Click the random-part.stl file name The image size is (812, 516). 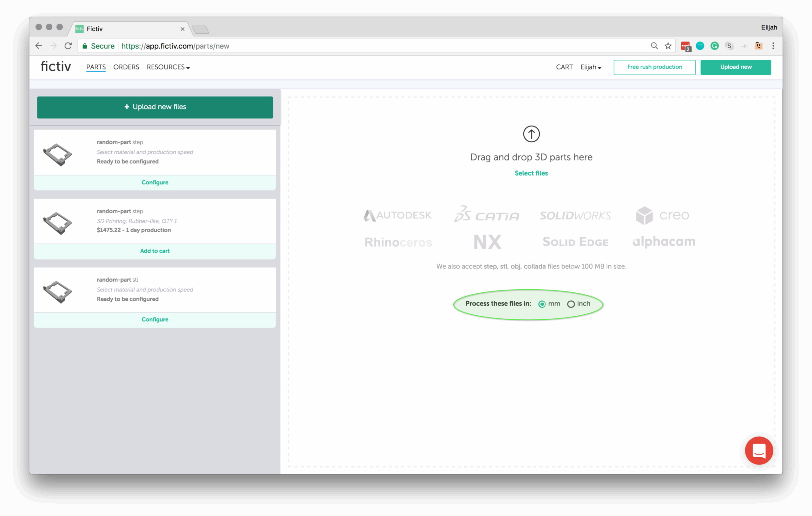117,280
